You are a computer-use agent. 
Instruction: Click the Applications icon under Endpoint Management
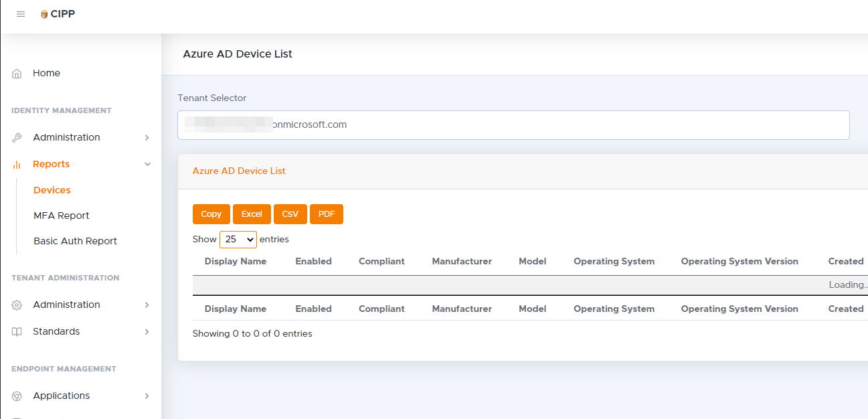(x=17, y=396)
